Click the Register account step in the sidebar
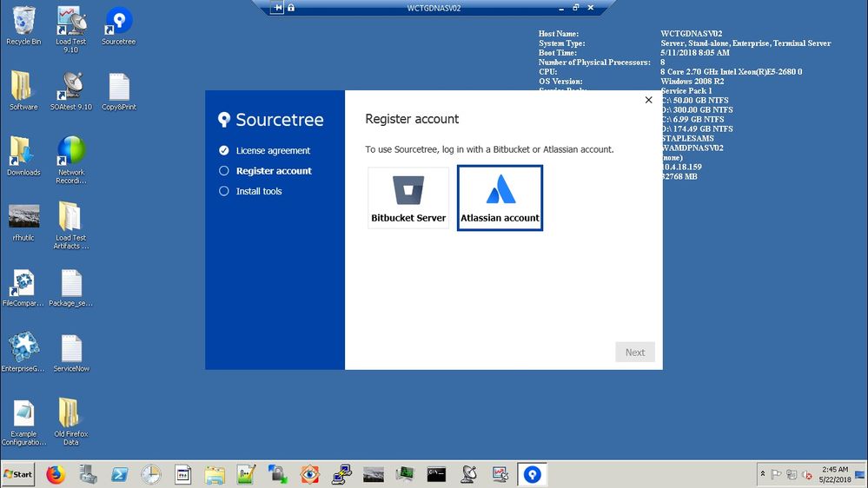Screen dimensions: 868x488 (x=265, y=171)
